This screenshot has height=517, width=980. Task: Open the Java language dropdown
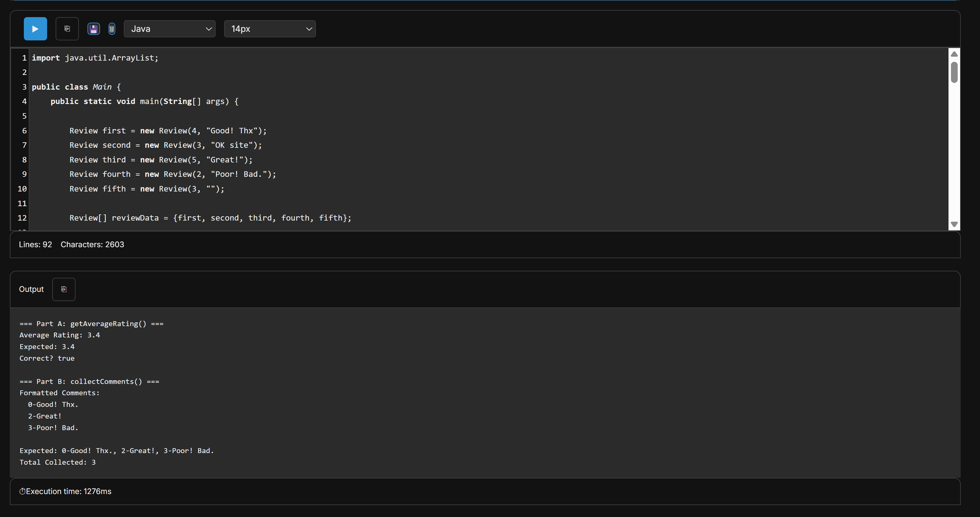coord(169,29)
